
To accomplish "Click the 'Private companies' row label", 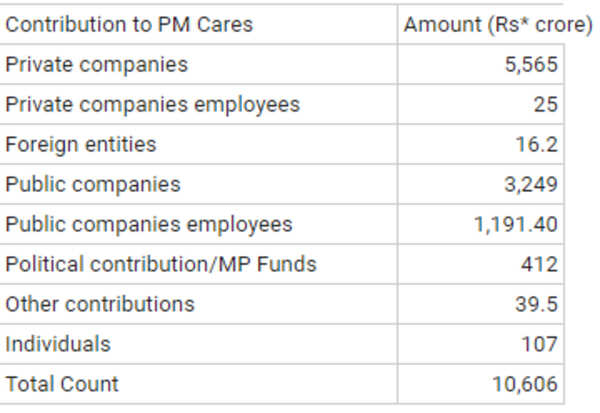I will click(96, 65).
